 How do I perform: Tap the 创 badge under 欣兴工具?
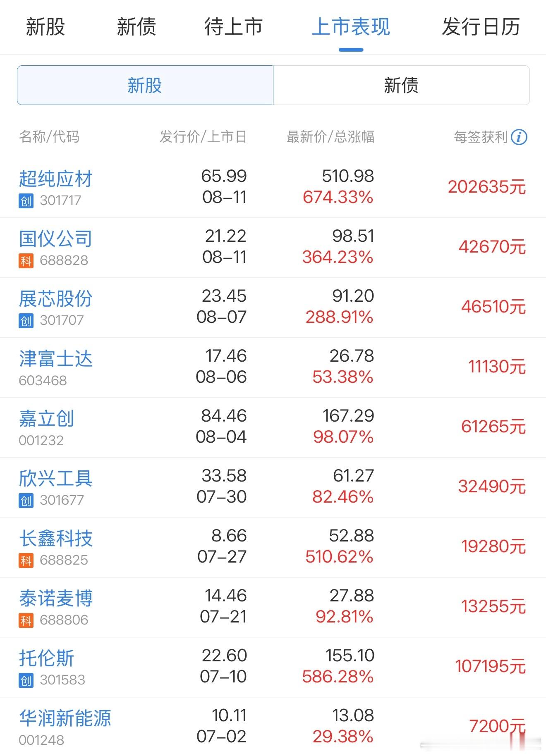click(x=26, y=501)
